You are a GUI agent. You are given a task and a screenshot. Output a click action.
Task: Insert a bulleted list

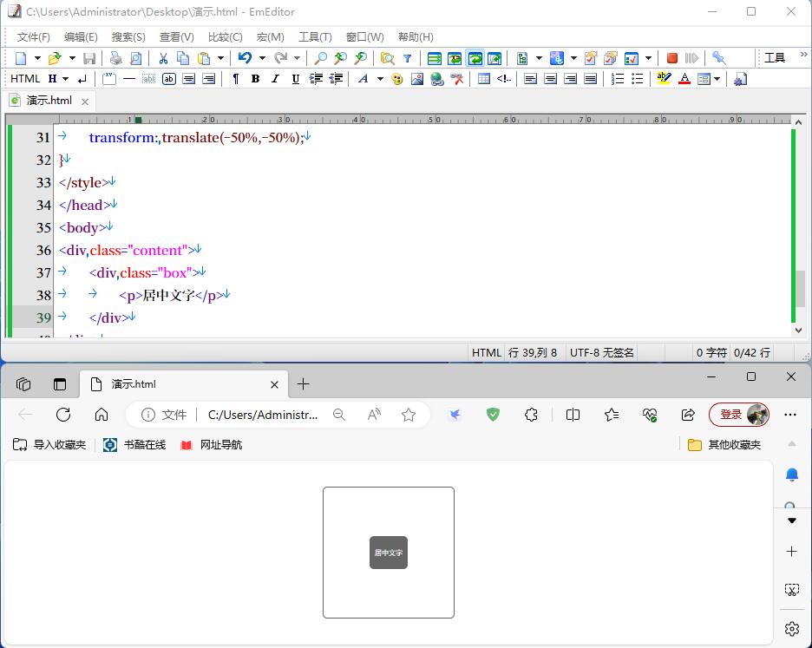637,79
